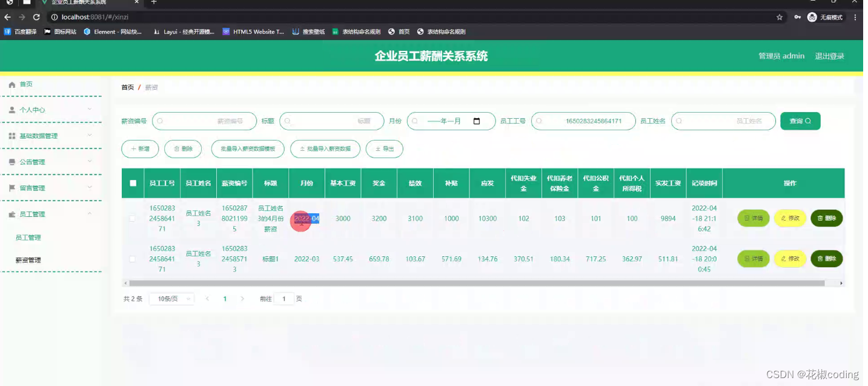The height and width of the screenshot is (386, 868).
Task: Click the 删除 button above the table
Action: (183, 148)
